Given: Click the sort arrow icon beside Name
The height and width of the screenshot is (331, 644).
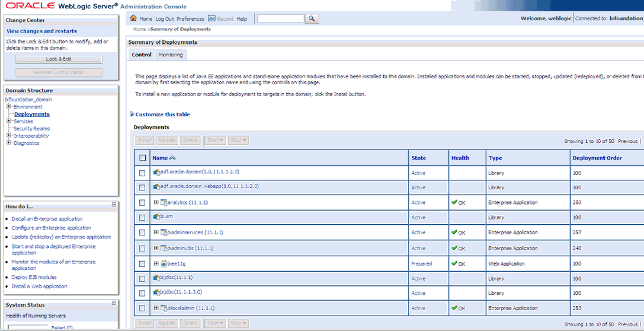Looking at the screenshot, I should point(172,158).
